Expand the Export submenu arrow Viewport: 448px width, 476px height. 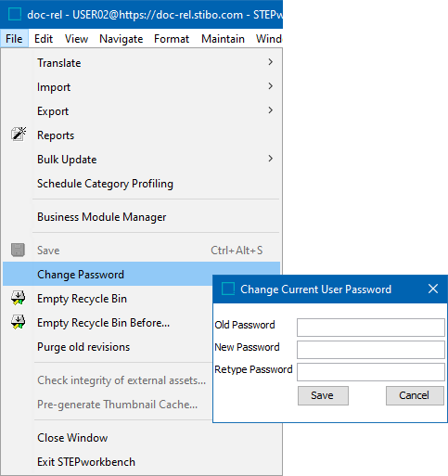click(x=271, y=110)
